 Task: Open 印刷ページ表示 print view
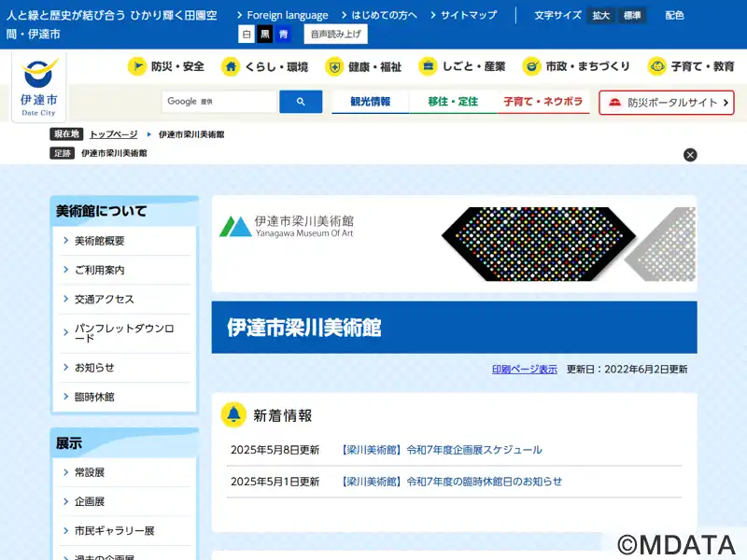tap(525, 369)
